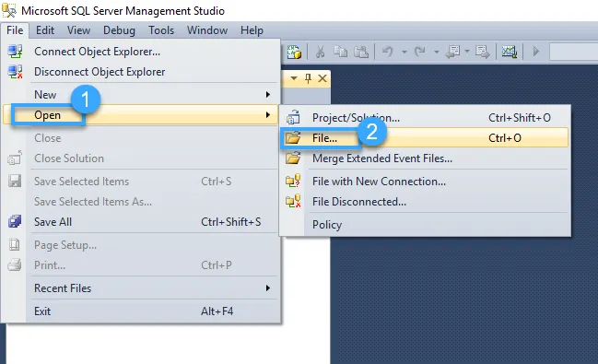Select Exit in File menu

tap(141, 311)
